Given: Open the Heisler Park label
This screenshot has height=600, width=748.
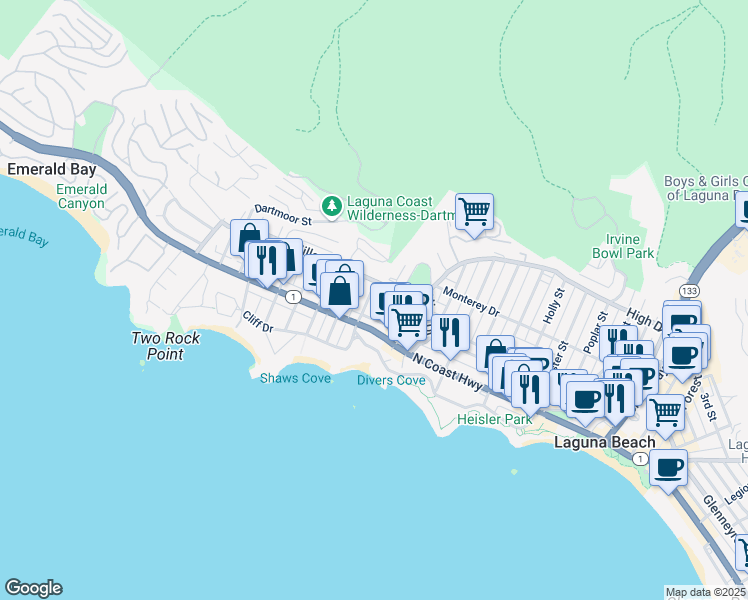Looking at the screenshot, I should coord(495,420).
